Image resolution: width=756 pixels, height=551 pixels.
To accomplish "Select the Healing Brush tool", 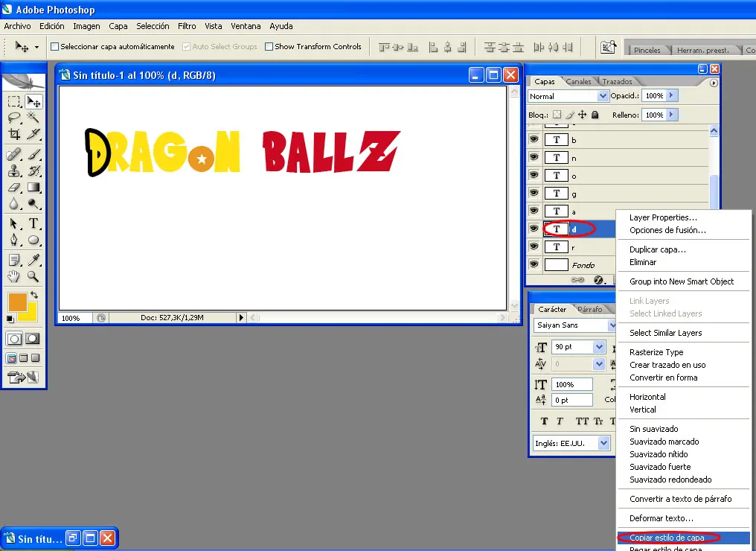I will click(x=14, y=154).
